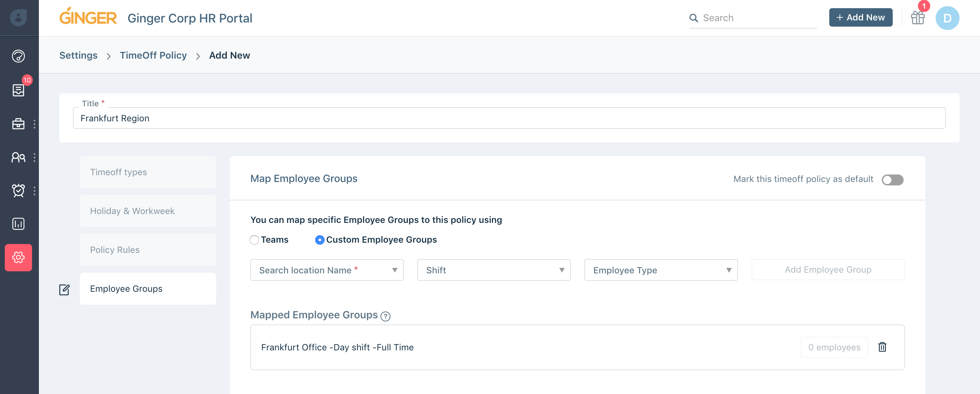Screen dimensions: 980x394
Task: Select the Teams radio button
Action: click(254, 240)
